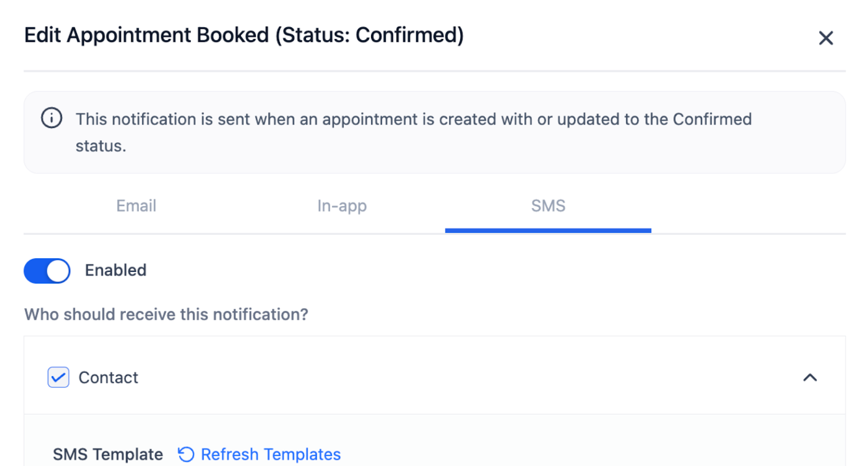
Task: Click the Refresh Templates link
Action: click(x=271, y=454)
